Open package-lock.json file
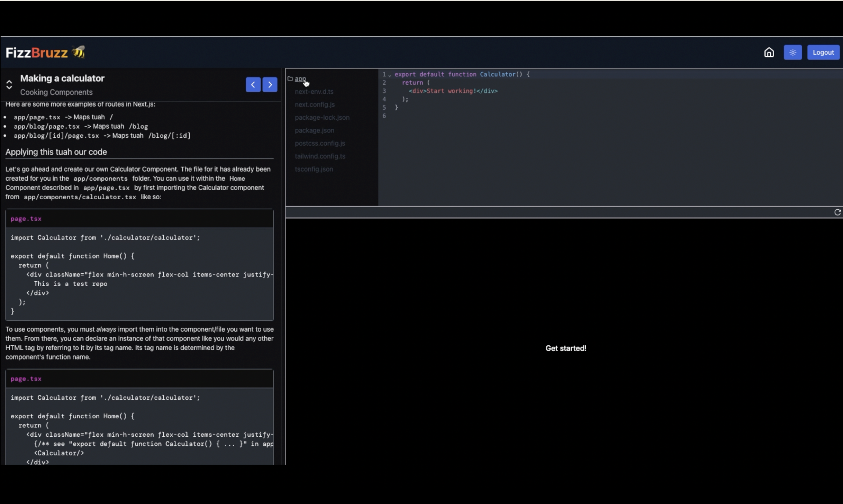The image size is (843, 504). (322, 117)
